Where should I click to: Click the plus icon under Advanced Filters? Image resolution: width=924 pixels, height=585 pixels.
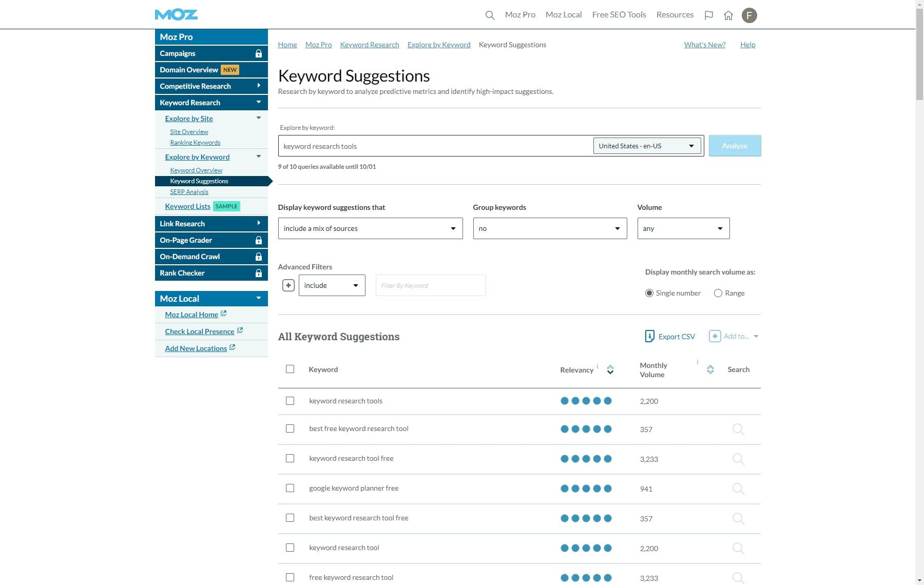288,285
